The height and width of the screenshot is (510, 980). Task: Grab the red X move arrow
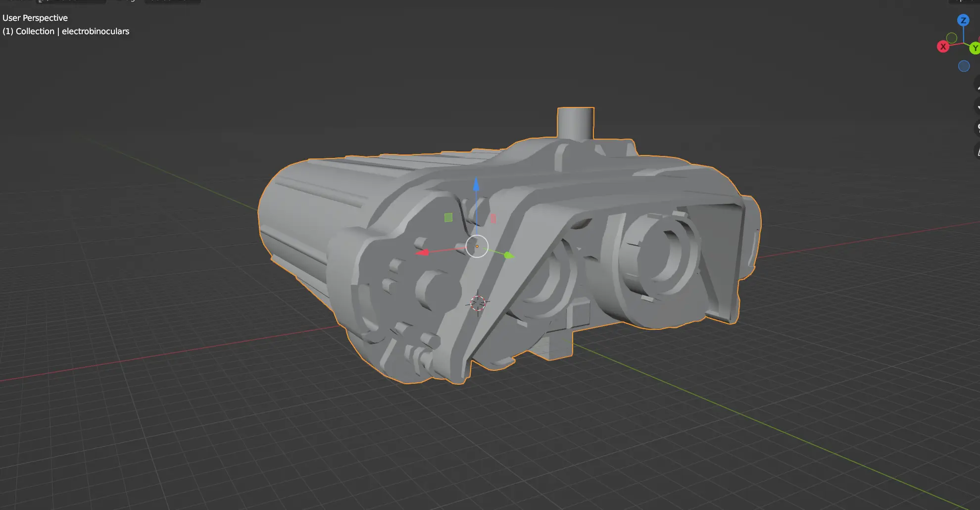tap(423, 253)
